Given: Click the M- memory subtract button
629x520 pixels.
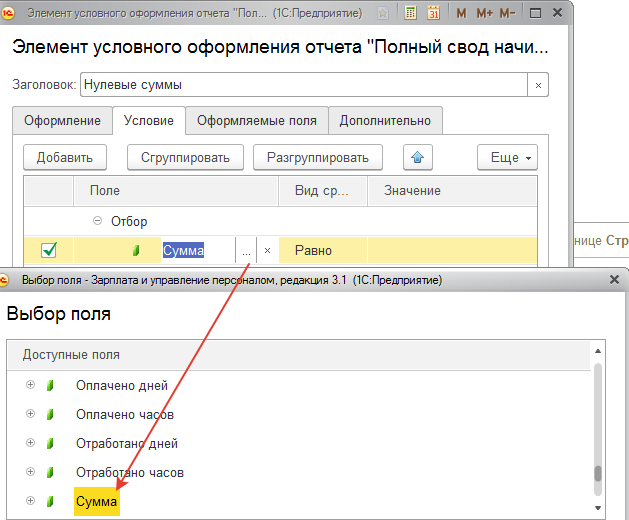Looking at the screenshot, I should coord(507,13).
